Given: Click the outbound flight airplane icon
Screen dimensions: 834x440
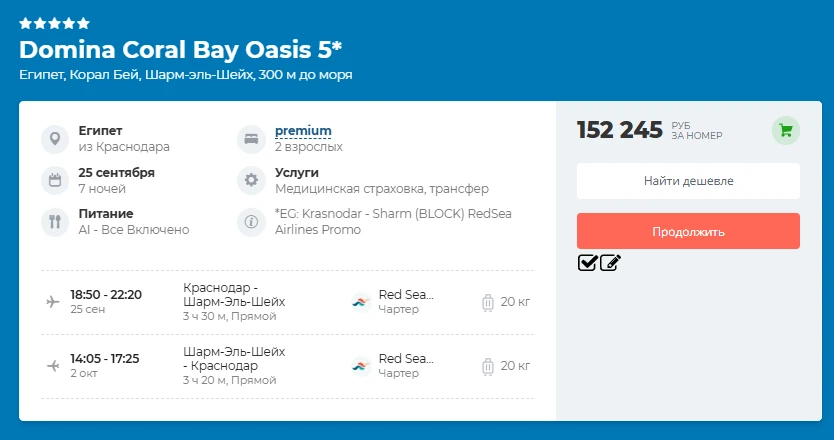Looking at the screenshot, I should (x=53, y=302).
